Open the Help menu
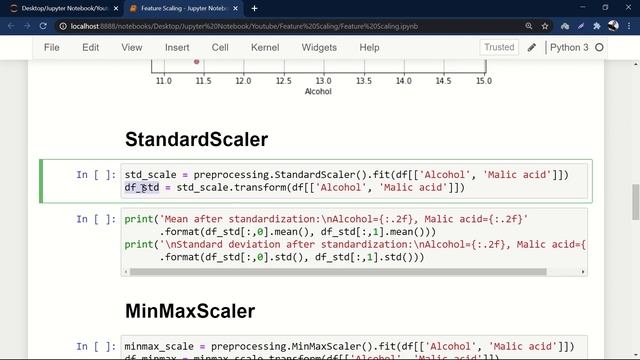 (x=369, y=47)
